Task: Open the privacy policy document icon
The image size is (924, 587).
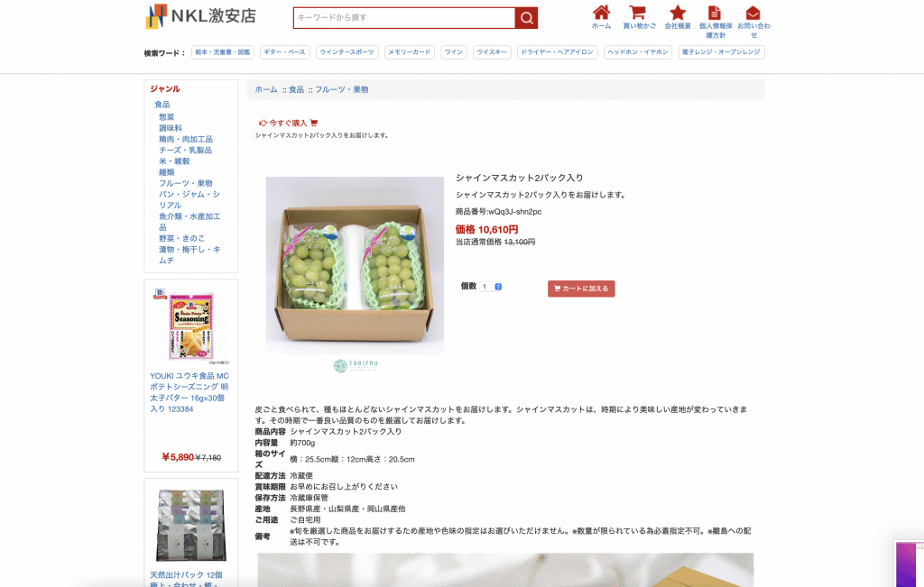Action: tap(715, 13)
